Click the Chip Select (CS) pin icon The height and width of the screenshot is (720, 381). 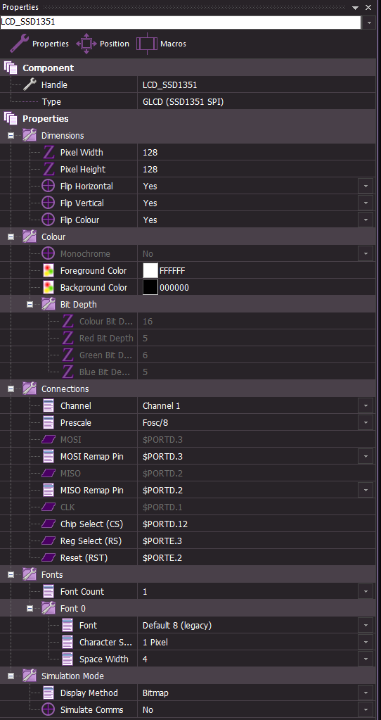tap(48, 524)
